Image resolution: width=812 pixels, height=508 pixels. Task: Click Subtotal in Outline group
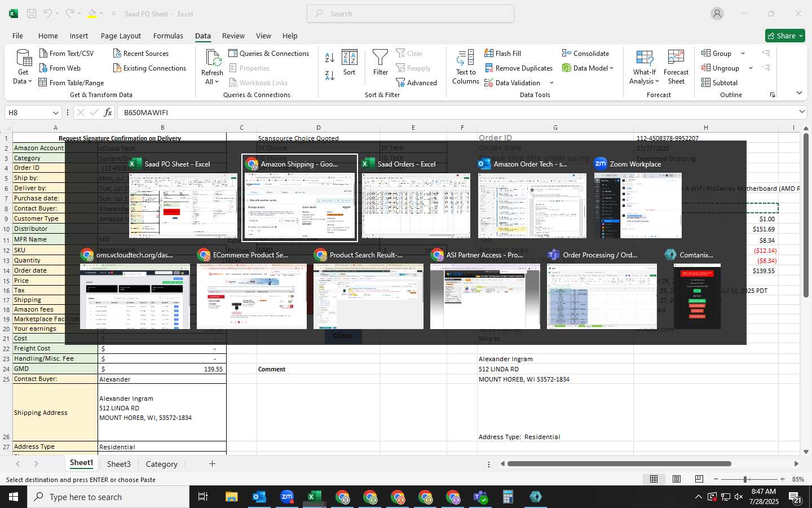[x=719, y=83]
